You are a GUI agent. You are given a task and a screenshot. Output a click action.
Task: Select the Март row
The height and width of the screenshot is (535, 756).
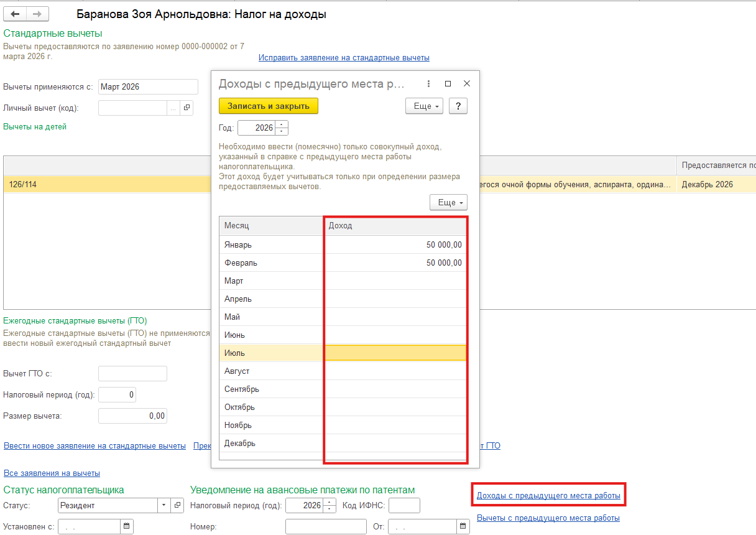tap(343, 281)
